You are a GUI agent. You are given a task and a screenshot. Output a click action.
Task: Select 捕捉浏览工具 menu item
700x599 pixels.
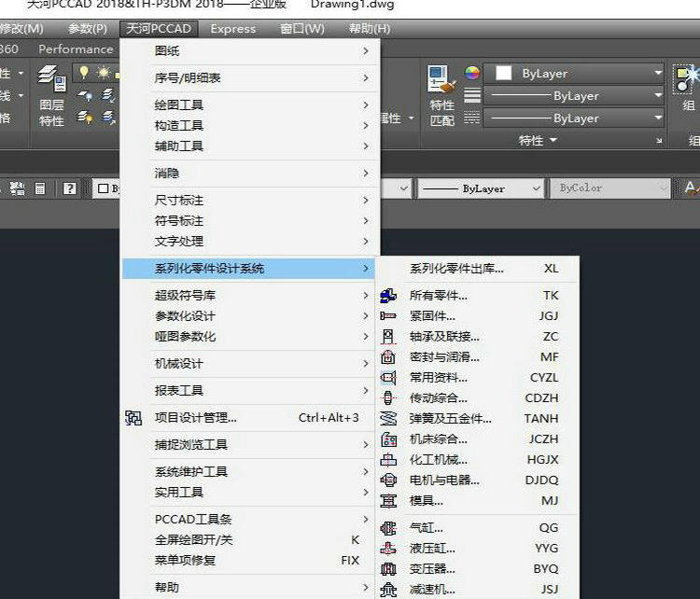point(247,444)
